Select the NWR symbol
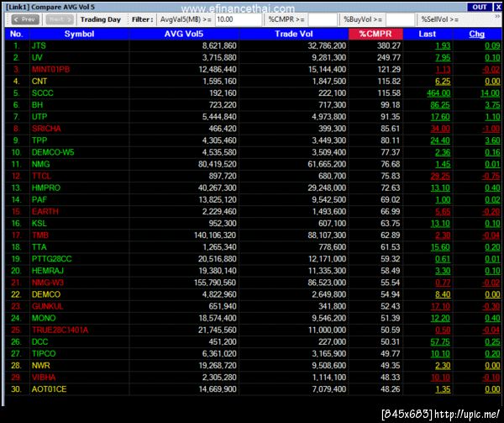Screen dimensions: 504x423 pos(41,366)
